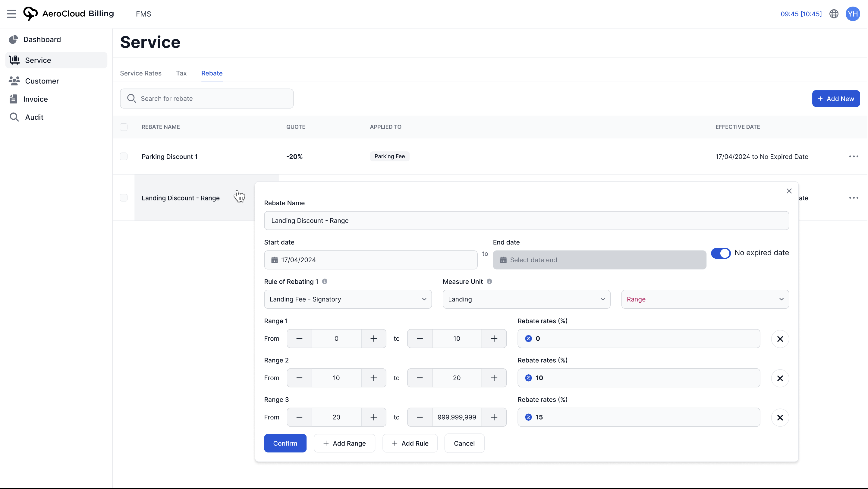Click the Add Range button
Viewport: 868px width, 489px height.
tap(344, 443)
